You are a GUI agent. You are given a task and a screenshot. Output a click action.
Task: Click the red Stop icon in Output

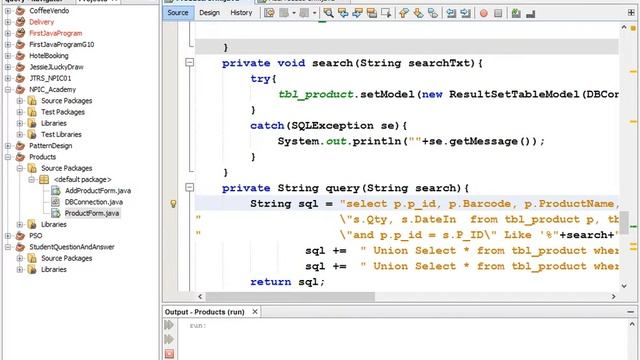[169, 353]
